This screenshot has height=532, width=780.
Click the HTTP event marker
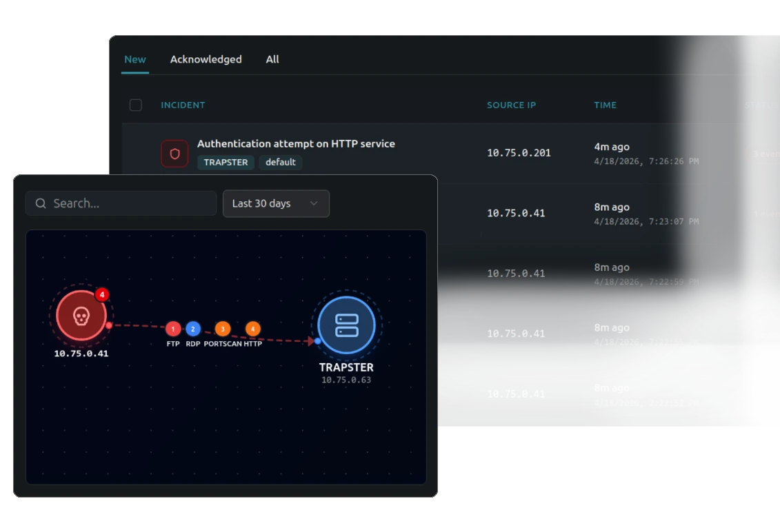[252, 329]
